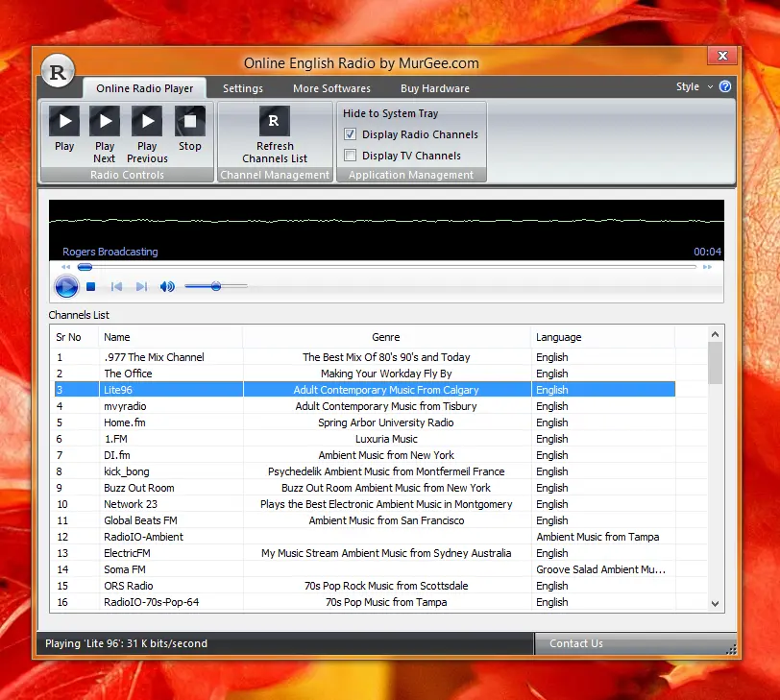This screenshot has height=700, width=780.
Task: Click 'Ambient Music from San Francisco' cell
Action: pyautogui.click(x=386, y=520)
